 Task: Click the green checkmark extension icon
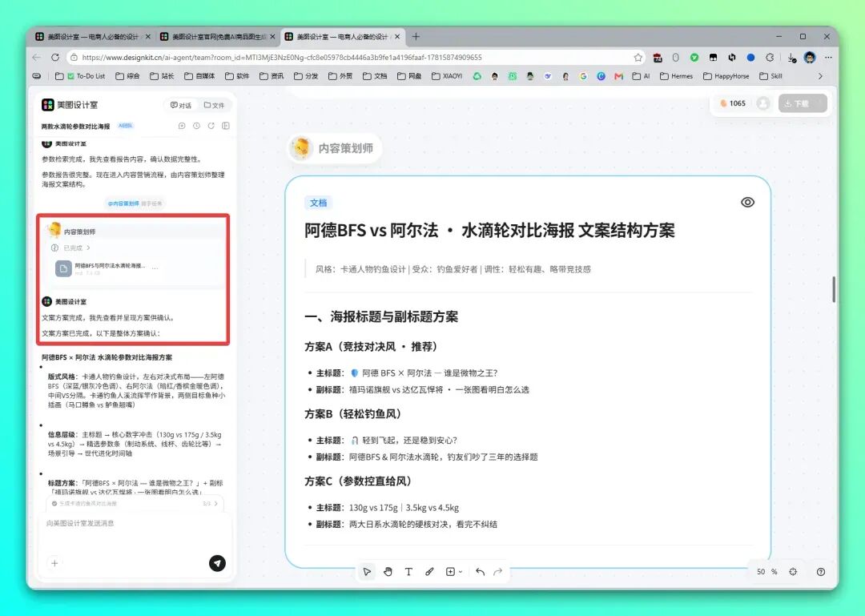694,58
